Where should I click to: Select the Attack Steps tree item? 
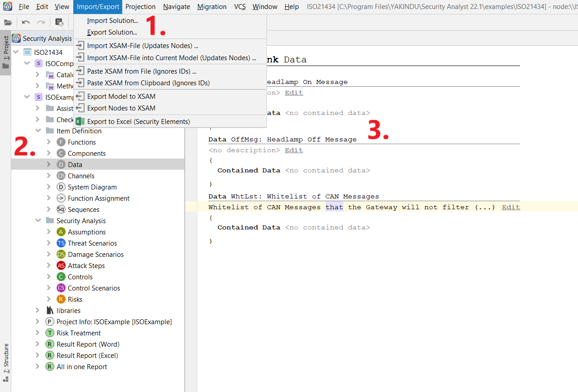point(86,265)
